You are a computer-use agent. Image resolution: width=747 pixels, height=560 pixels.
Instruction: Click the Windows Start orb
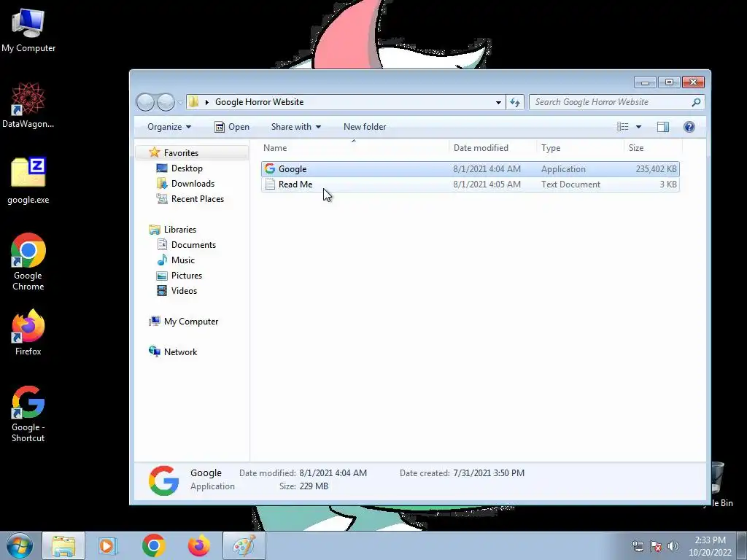point(19,545)
